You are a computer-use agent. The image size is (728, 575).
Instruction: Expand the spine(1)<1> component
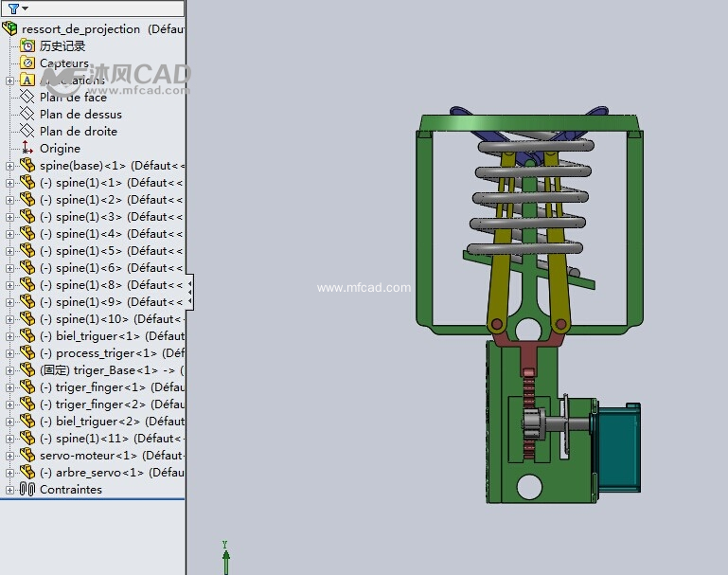[x=9, y=183]
